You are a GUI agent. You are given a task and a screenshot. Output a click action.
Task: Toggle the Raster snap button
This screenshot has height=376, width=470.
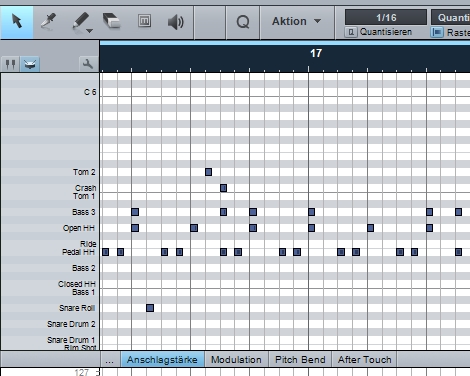[x=437, y=32]
